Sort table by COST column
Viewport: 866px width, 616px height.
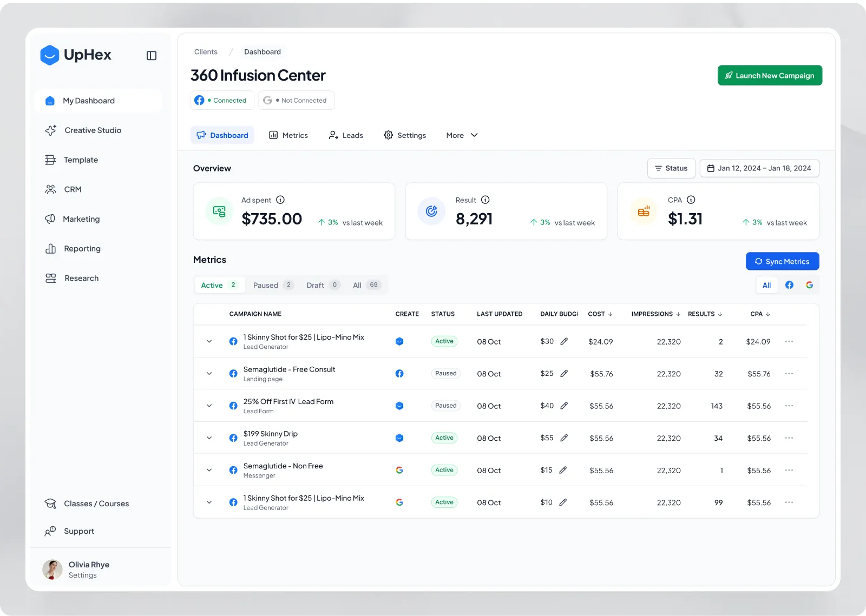point(600,314)
